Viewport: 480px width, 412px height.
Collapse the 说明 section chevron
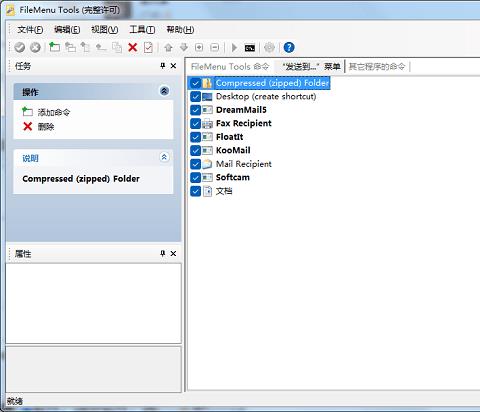pos(164,157)
